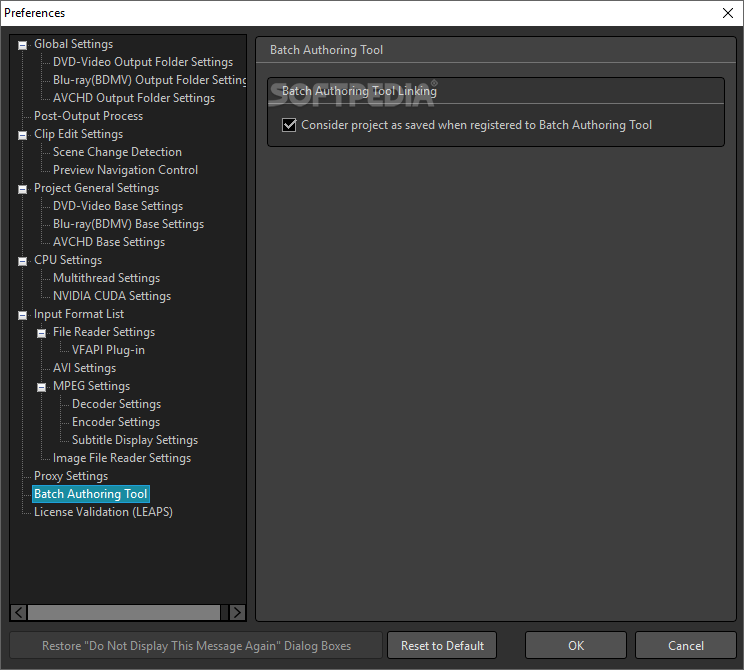
Task: Collapse the Project General Settings node
Action: pos(22,190)
